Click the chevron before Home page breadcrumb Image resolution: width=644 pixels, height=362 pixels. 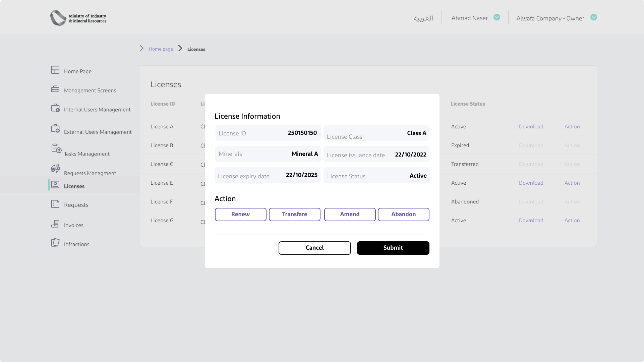coord(141,48)
